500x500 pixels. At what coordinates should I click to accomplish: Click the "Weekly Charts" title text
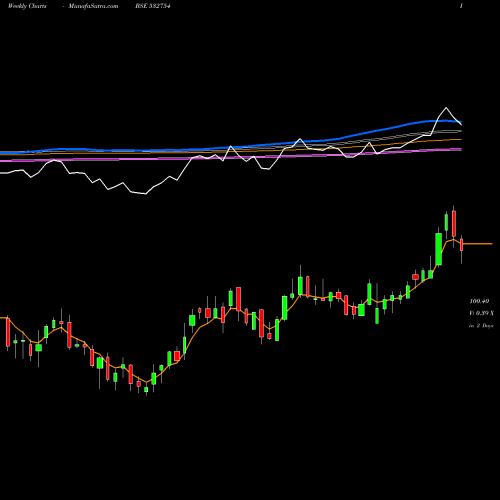point(27,6)
